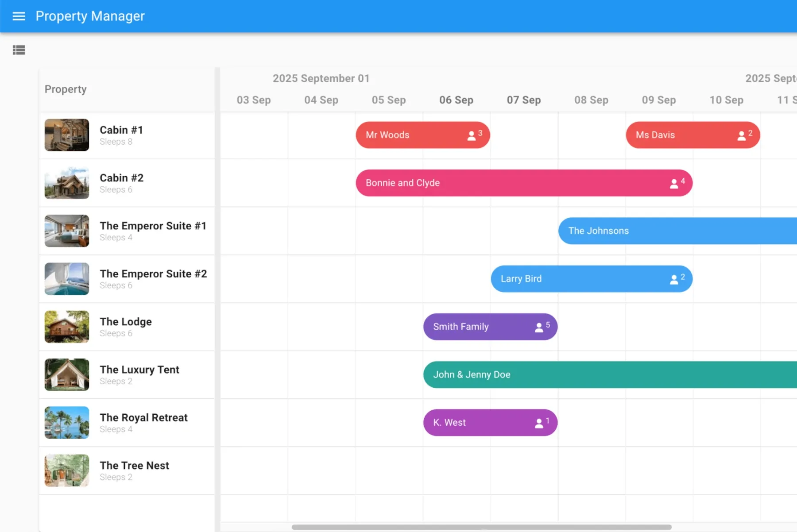Viewport: 797px width, 532px height.
Task: Click the guest icon on Larry Bird reservation
Action: click(675, 279)
